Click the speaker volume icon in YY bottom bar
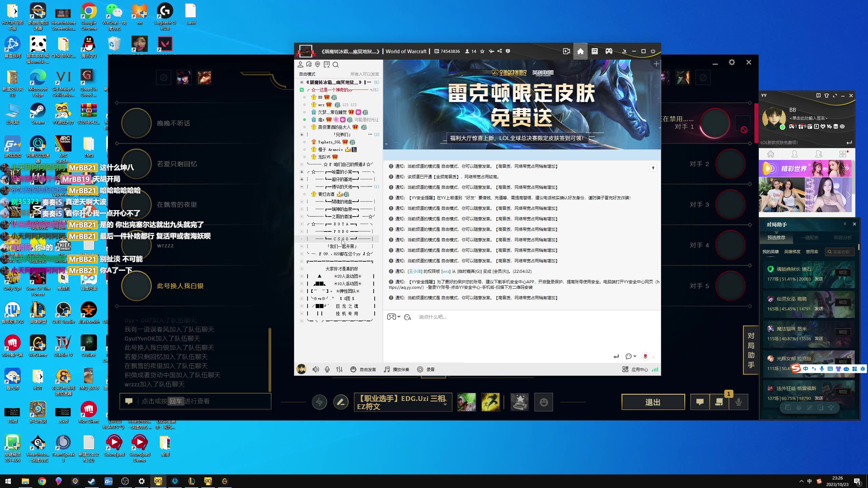Image resolution: width=868 pixels, height=488 pixels. (315, 369)
